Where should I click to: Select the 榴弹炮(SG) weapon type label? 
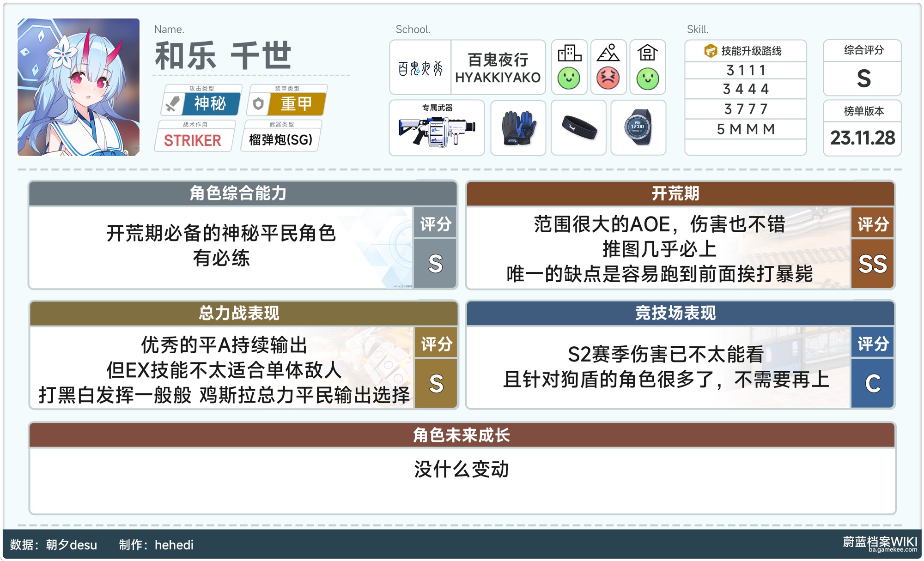[280, 139]
